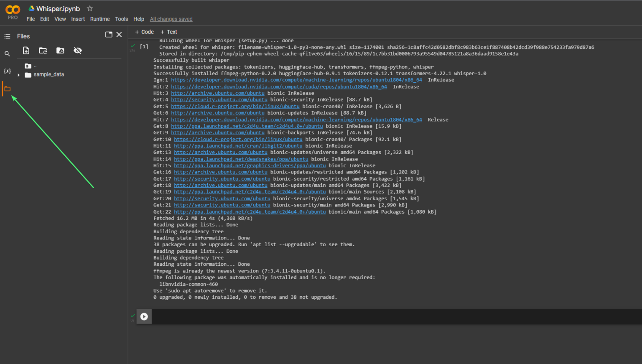Image resolution: width=642 pixels, height=364 pixels.
Task: Star the Whisper.ipynb notebook
Action: tap(89, 8)
